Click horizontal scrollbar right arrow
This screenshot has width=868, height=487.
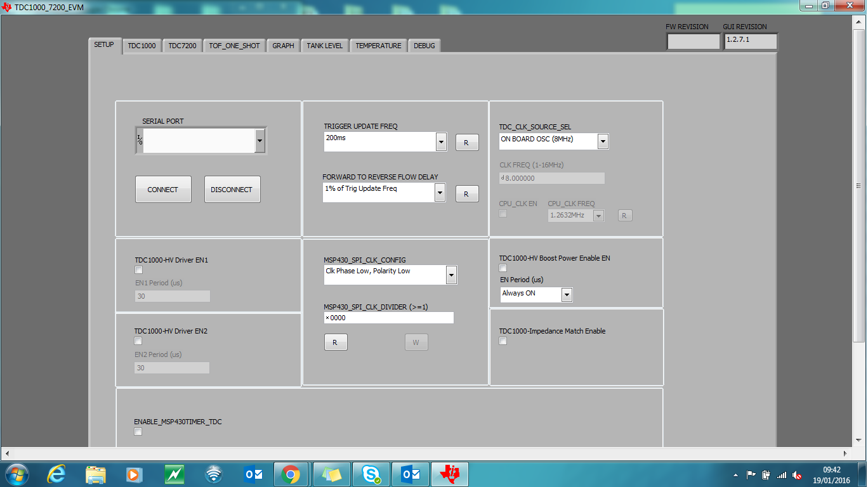846,453
